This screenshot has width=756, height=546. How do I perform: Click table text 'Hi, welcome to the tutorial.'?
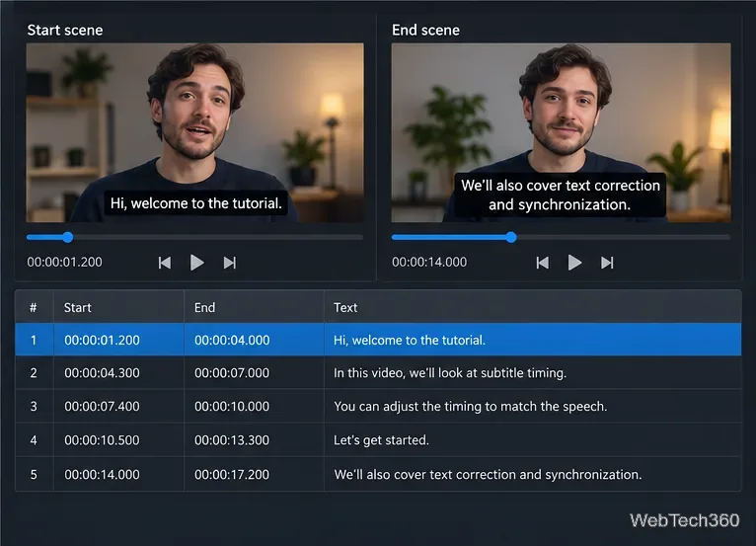click(410, 340)
